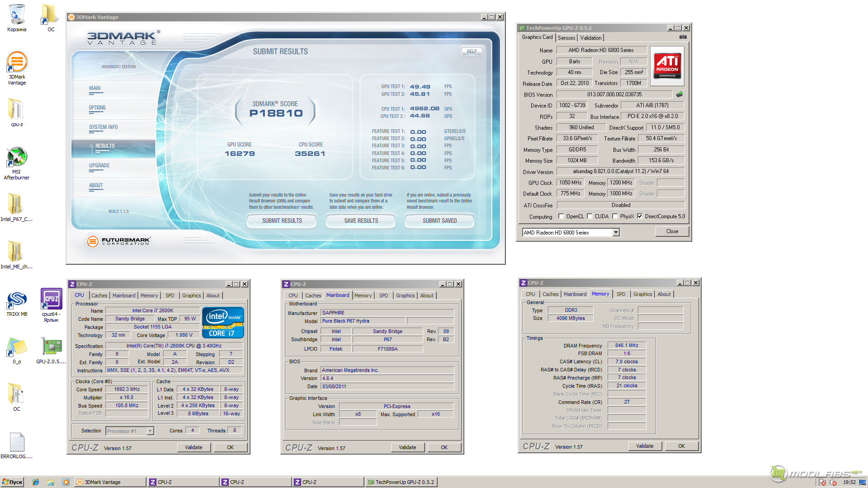Click the motherboard model Pure Black P67 Hydra
The image size is (868, 488).
coord(363,321)
